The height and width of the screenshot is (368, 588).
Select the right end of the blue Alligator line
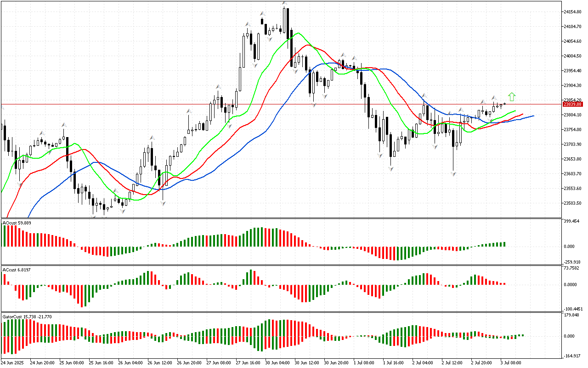pos(533,116)
